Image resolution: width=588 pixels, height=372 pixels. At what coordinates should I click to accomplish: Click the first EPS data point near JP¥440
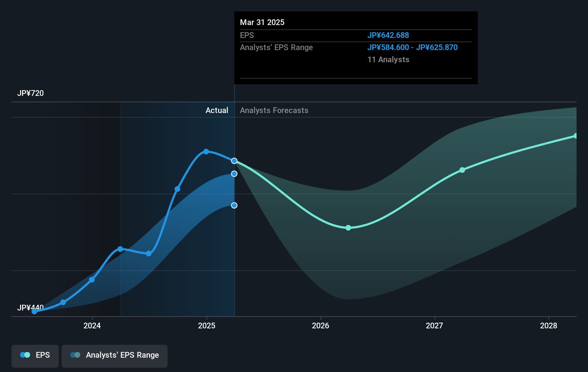pyautogui.click(x=34, y=312)
